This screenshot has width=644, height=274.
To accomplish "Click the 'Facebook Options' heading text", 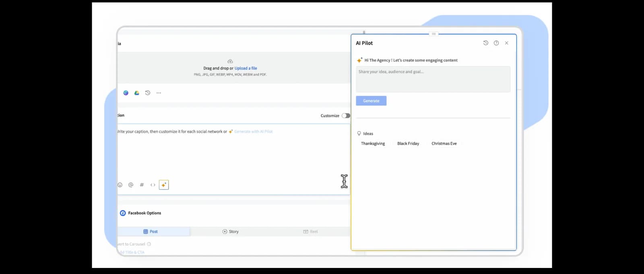I will tap(144, 213).
